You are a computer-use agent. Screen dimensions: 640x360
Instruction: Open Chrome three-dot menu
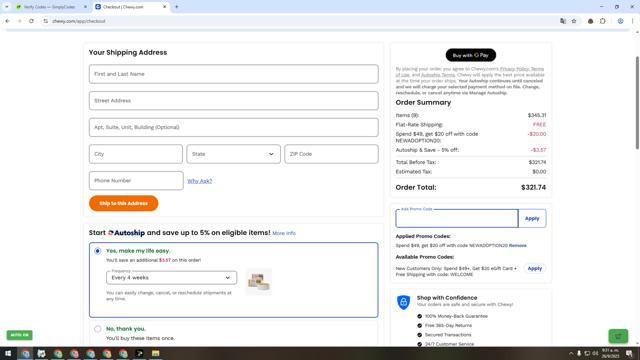tap(632, 21)
